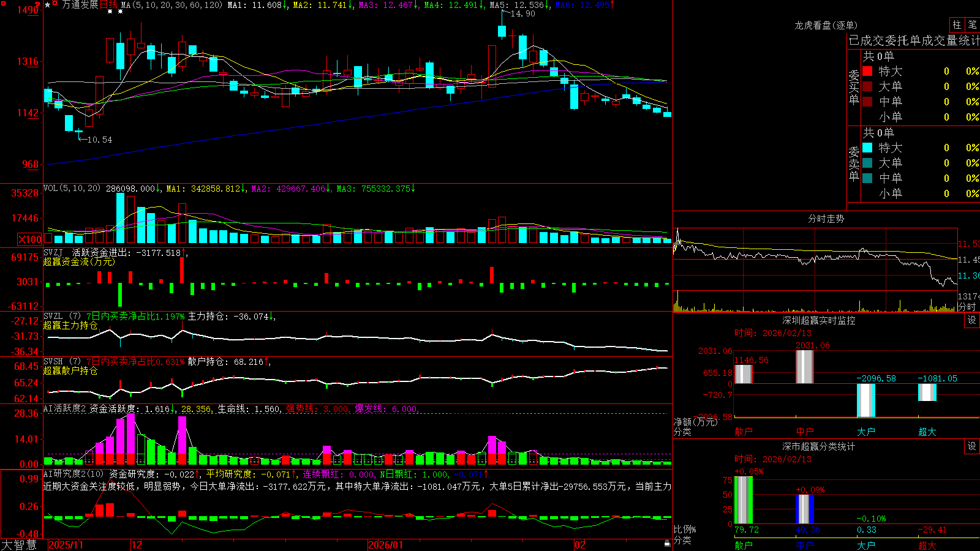
Task: Click the 大户 bar labeled -2096.58
Action: coord(865,400)
